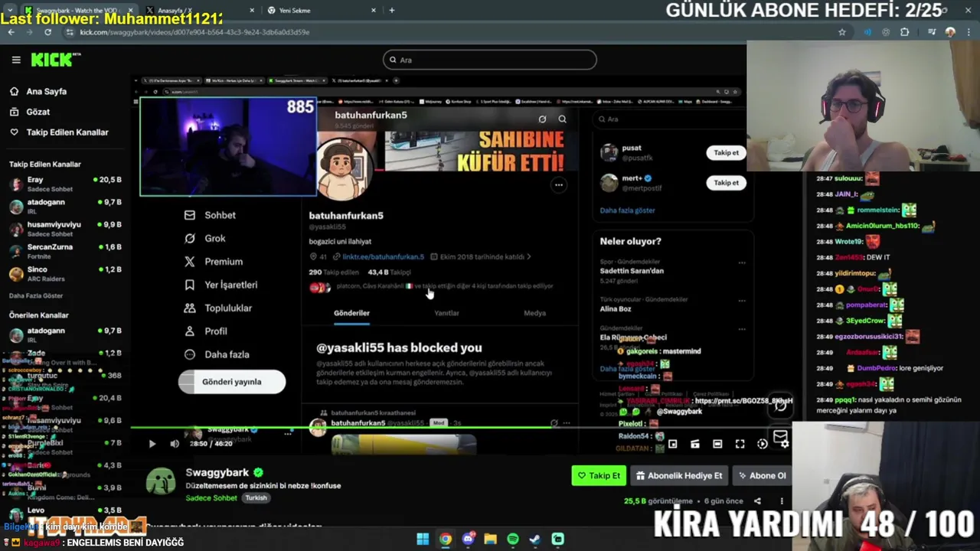Click the verified badge beside Swaggybark
The height and width of the screenshot is (551, 980).
(259, 473)
